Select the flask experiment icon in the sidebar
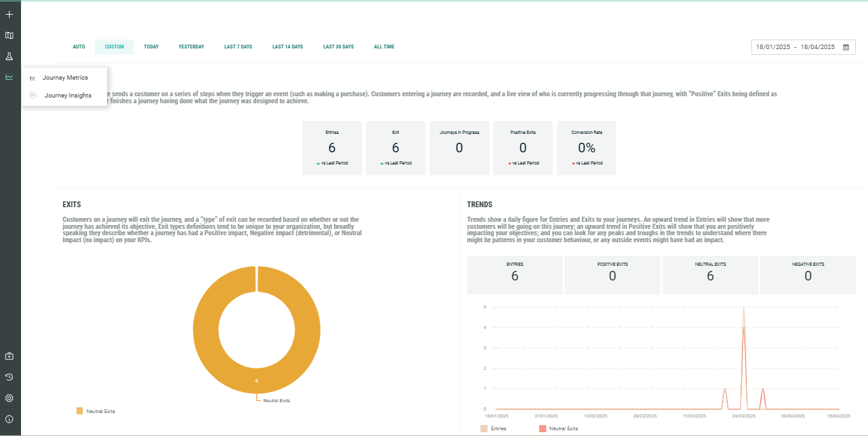 pos(10,57)
